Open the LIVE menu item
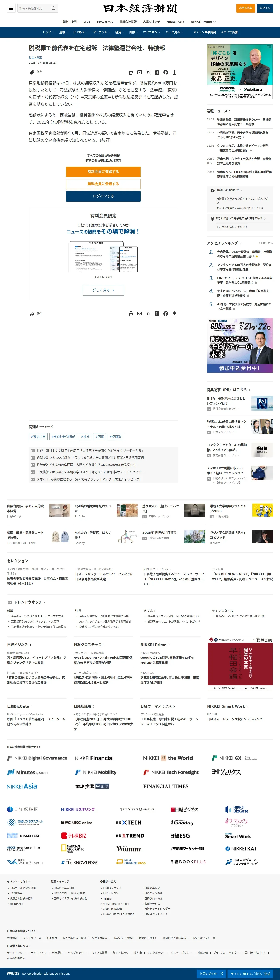Viewport: 280px width, 980px height. point(87,22)
